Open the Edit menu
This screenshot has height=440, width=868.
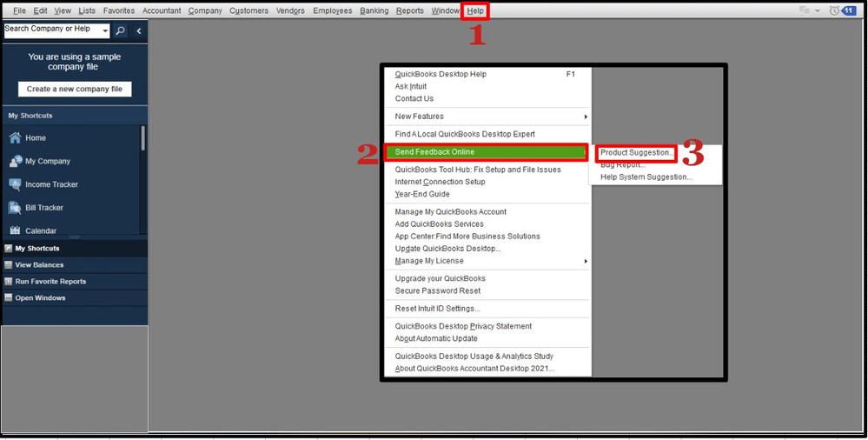pos(40,10)
